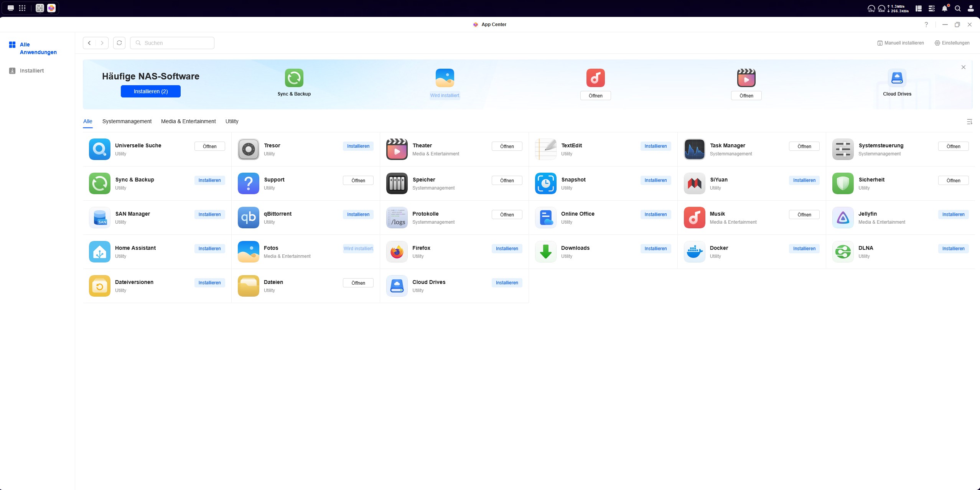The width and height of the screenshot is (980, 490).
Task: Click the Jellyfin app icon
Action: pos(843,218)
